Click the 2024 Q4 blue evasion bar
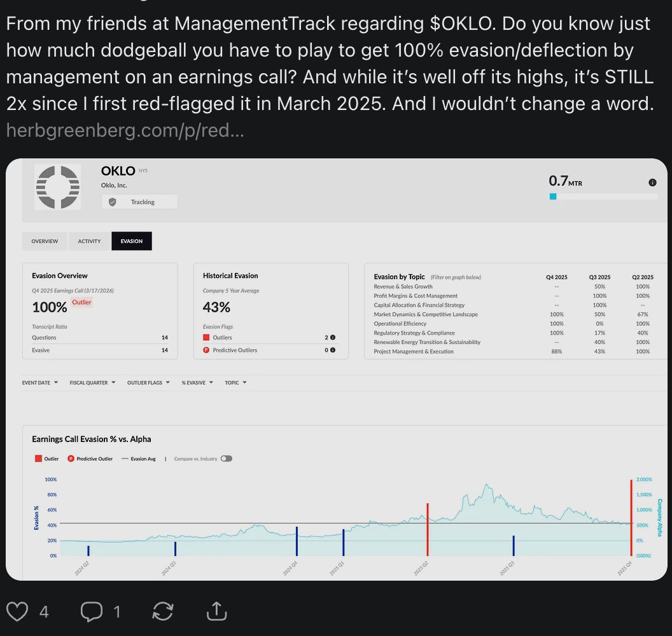The width and height of the screenshot is (672, 636). tap(297, 541)
